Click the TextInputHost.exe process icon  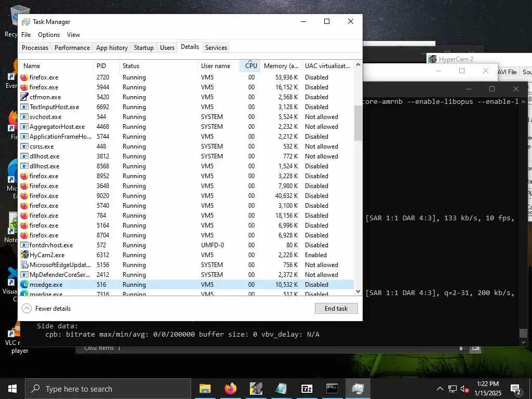tap(24, 107)
